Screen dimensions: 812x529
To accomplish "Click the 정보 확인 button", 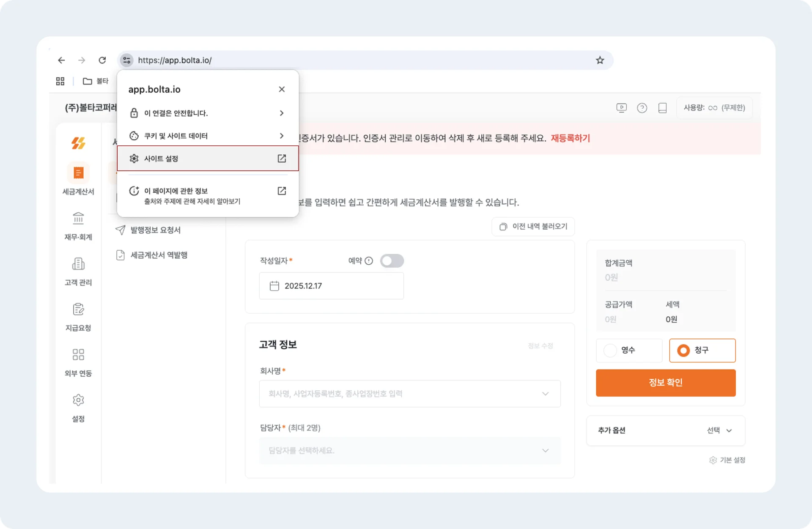I will [x=665, y=383].
